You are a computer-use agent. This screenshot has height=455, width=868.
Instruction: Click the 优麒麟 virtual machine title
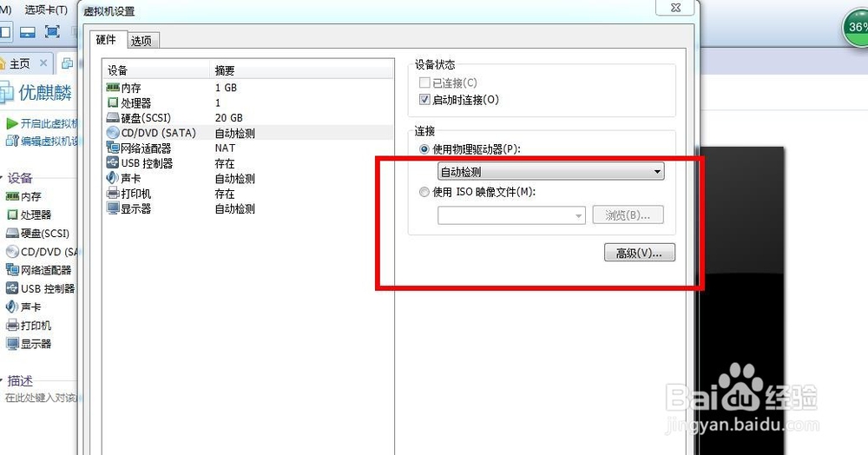coord(45,92)
